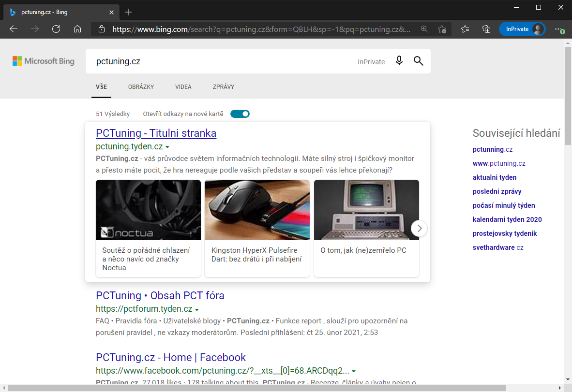Click the horizontal scrollbar right arrow
Viewport: 572px width, 392px height.
tap(560, 388)
